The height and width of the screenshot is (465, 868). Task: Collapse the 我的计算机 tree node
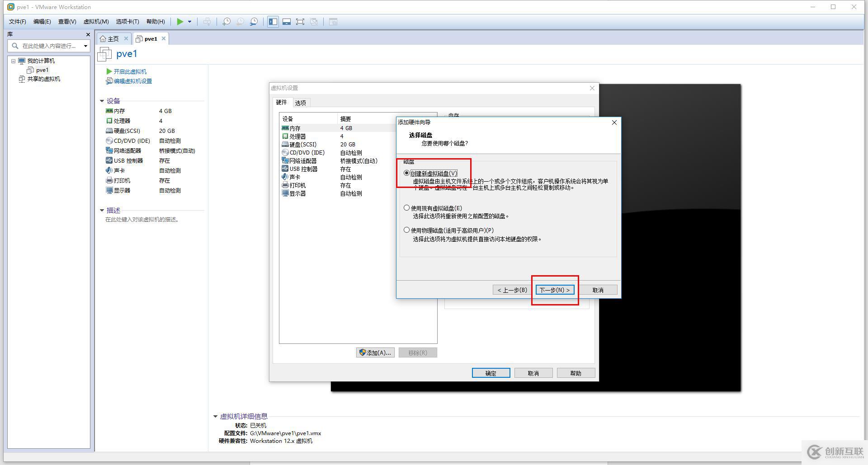click(14, 61)
